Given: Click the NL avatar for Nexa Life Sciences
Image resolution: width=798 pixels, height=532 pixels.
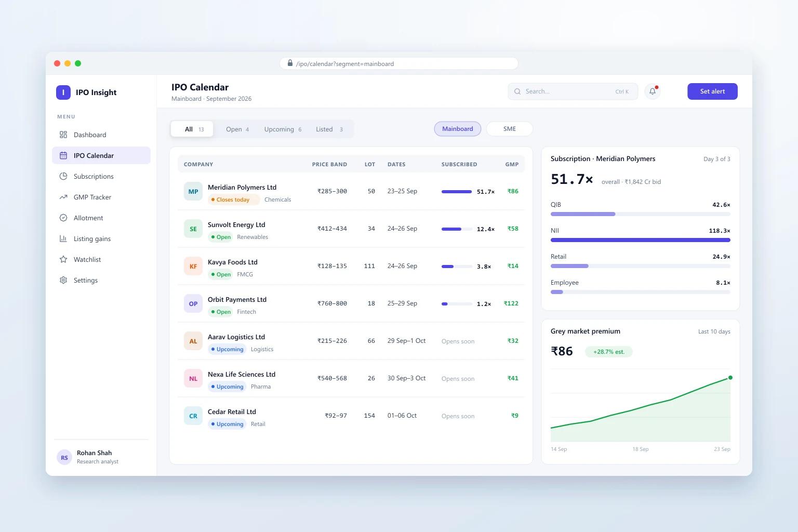Looking at the screenshot, I should (x=193, y=378).
